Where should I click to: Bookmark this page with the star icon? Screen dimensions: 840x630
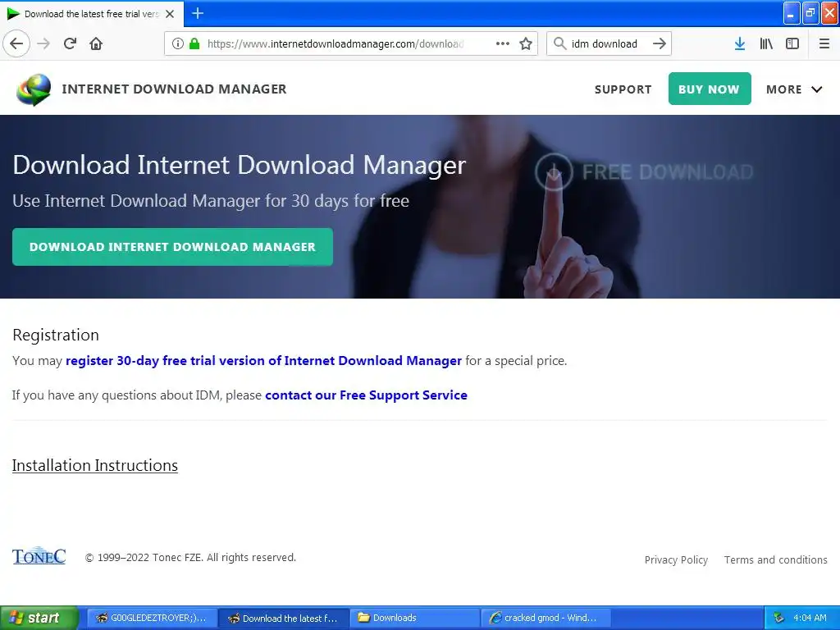(526, 43)
